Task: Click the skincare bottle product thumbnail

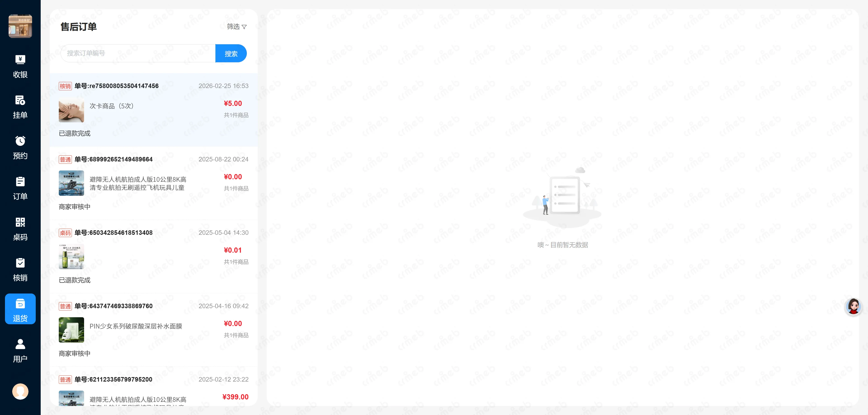Action: (71, 256)
